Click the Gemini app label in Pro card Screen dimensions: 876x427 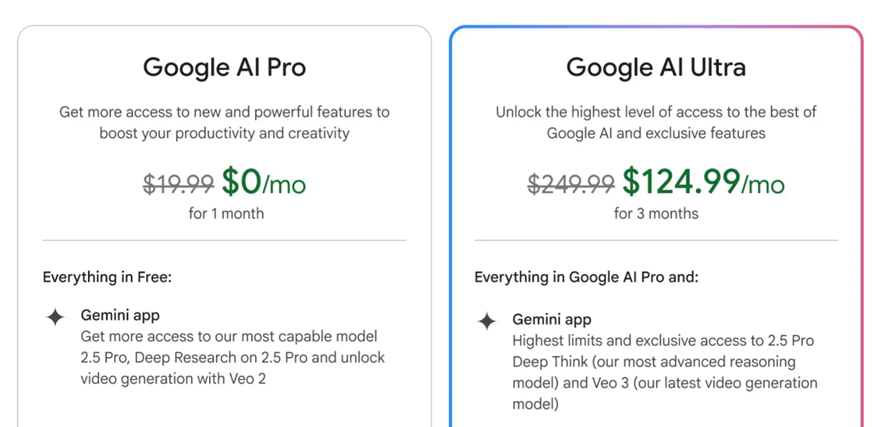point(120,316)
